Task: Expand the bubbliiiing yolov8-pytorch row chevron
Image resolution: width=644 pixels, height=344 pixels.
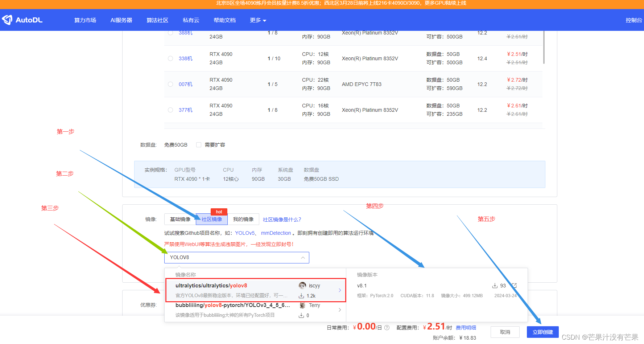Action: coord(340,310)
